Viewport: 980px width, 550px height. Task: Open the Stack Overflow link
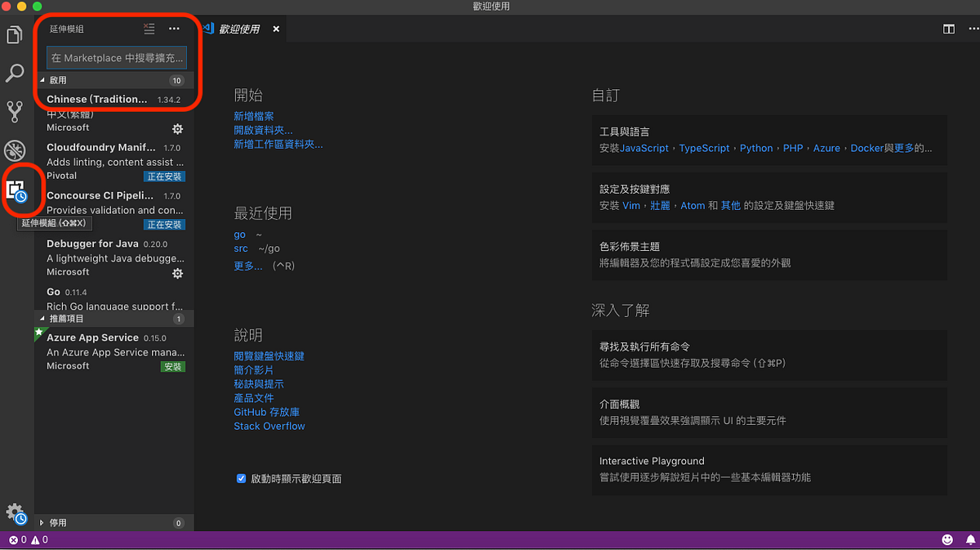click(x=269, y=426)
